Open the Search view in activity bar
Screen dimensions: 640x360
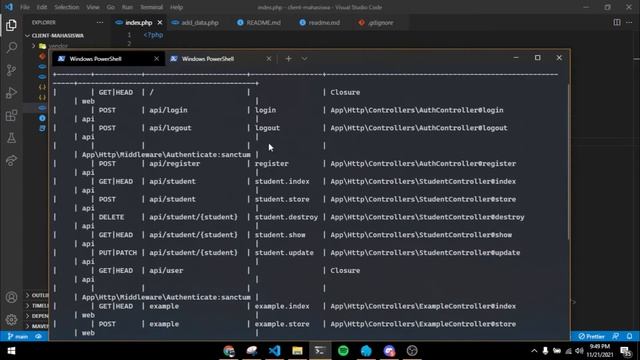coord(11,48)
